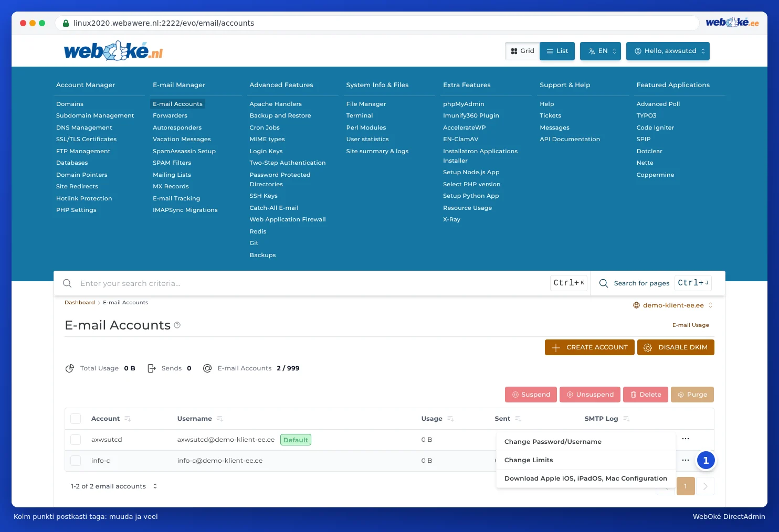The height and width of the screenshot is (532, 779).
Task: Check the info-c account checkbox
Action: [x=76, y=461]
